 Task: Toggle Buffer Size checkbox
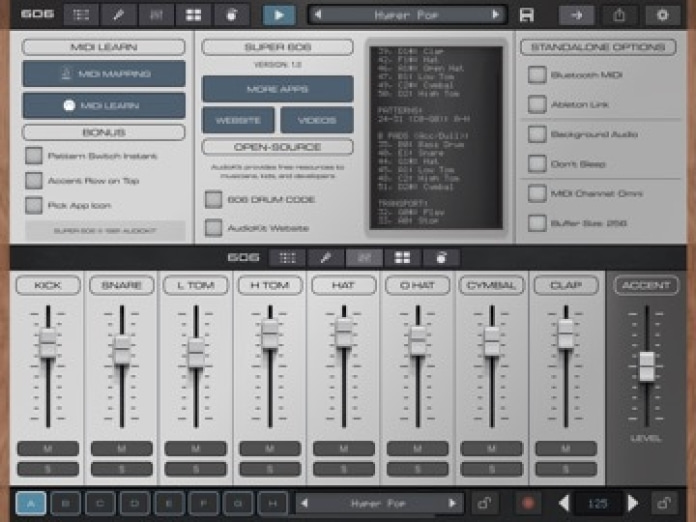pos(537,223)
